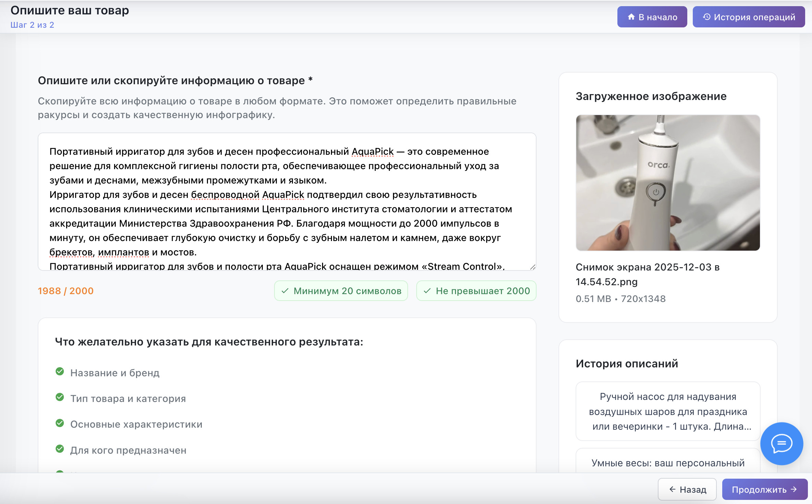
Task: Go back with the Назад button
Action: click(687, 489)
